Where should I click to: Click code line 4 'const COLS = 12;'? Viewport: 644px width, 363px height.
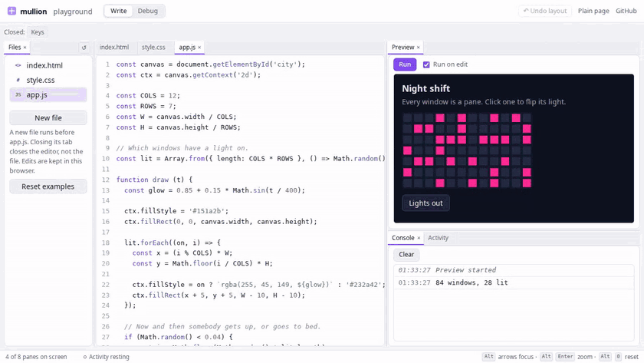point(148,96)
